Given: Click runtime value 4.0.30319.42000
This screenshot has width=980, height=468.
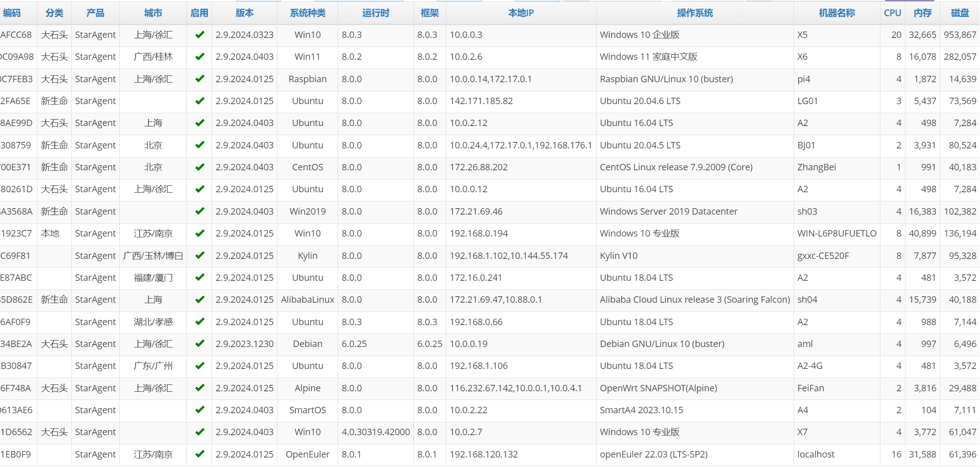Looking at the screenshot, I should click(x=376, y=432).
